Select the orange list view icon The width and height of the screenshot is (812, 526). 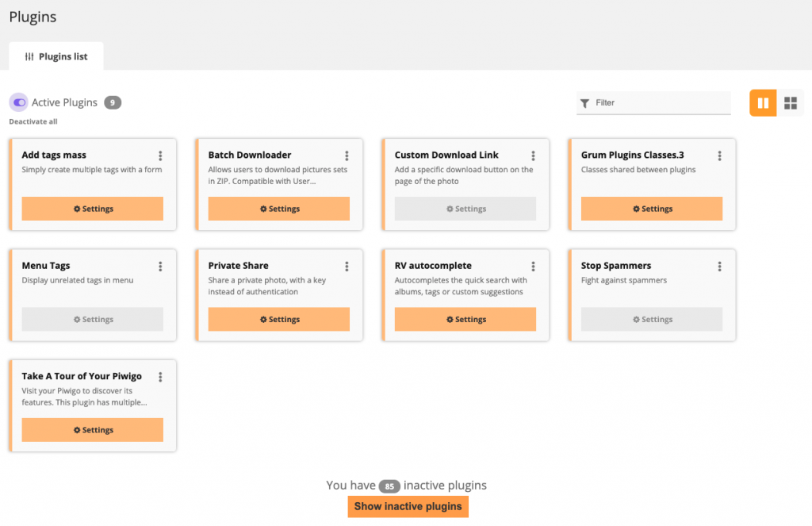tap(762, 102)
